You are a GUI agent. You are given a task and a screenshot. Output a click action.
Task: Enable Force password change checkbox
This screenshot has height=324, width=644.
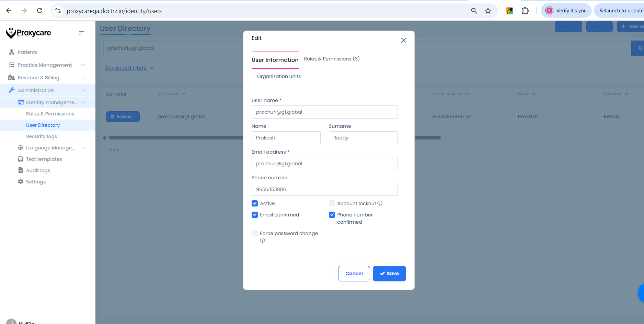tap(255, 233)
